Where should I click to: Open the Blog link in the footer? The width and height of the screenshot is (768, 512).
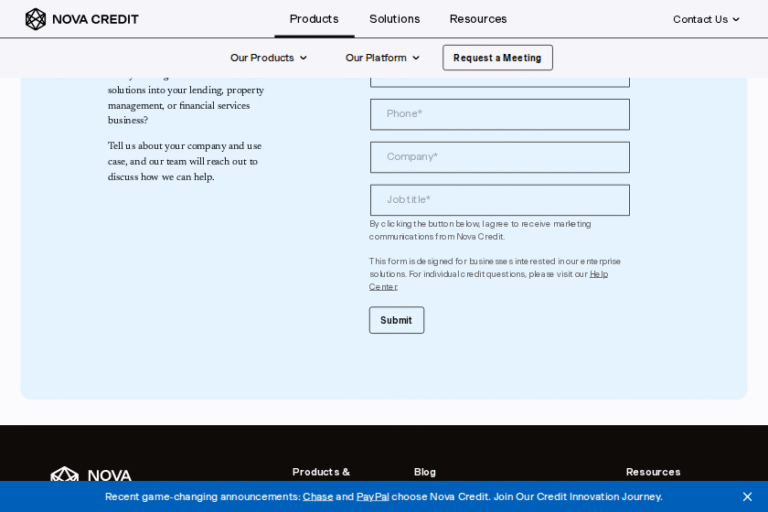(425, 472)
